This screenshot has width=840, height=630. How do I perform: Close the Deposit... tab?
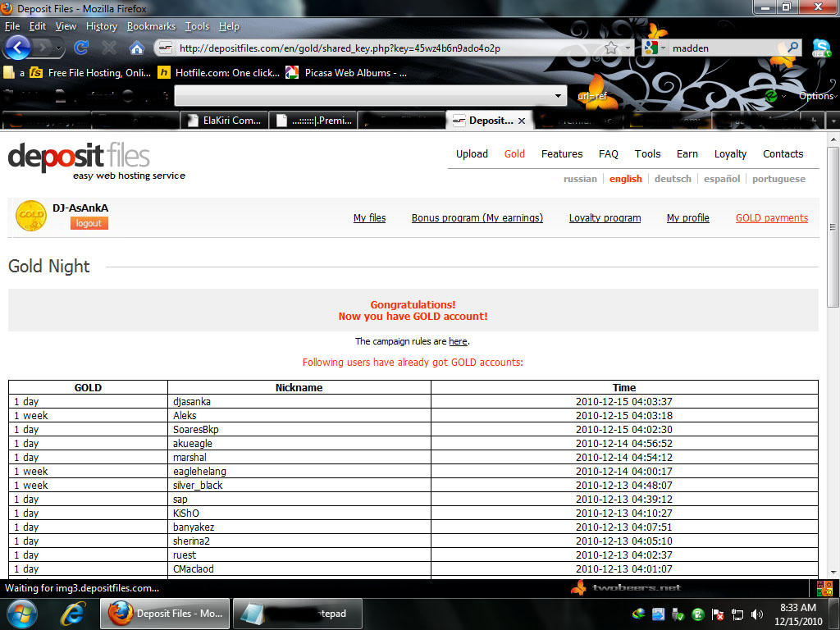point(522,121)
